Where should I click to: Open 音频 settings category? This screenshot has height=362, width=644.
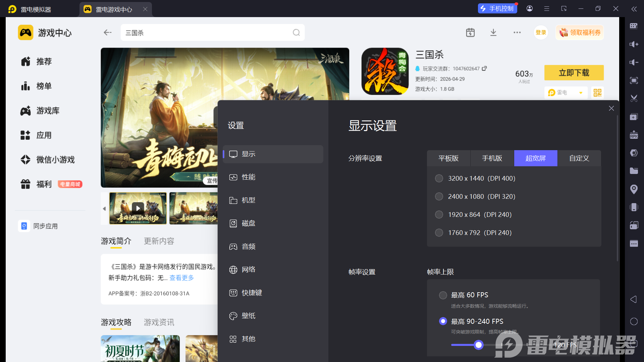(273, 247)
